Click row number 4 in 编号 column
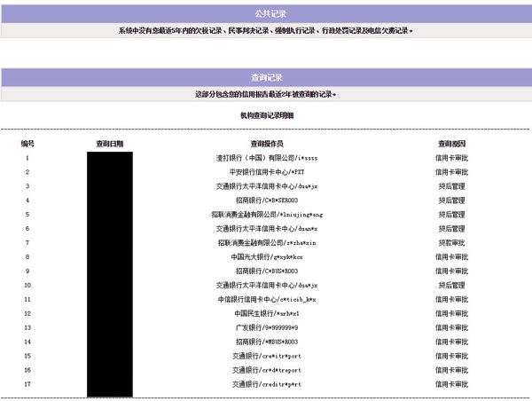Screen dimensions: 532x401 point(27,200)
